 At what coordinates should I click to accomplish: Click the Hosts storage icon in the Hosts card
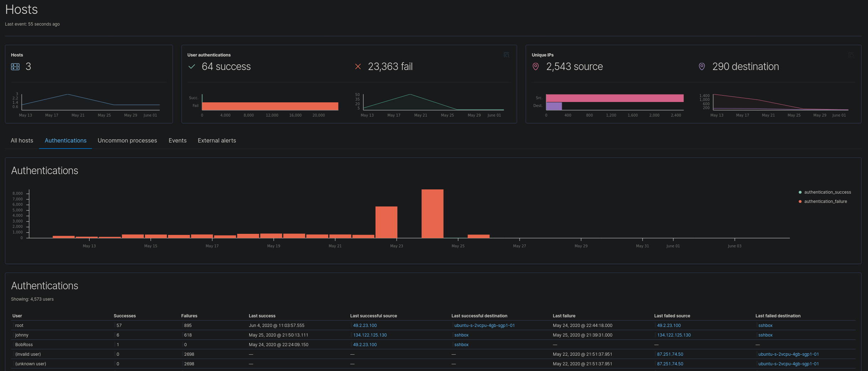coord(15,67)
